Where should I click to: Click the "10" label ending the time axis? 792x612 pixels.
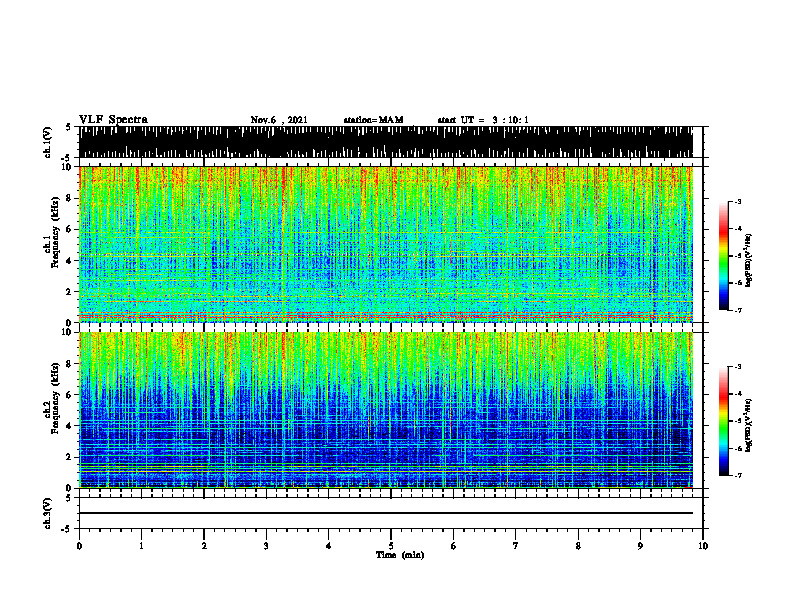point(703,546)
